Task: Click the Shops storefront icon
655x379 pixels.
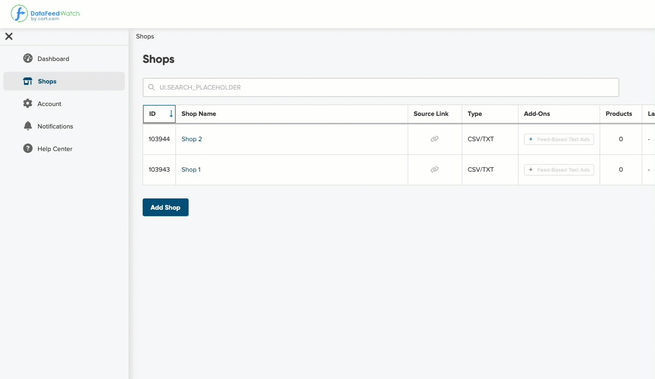Action: pos(28,81)
